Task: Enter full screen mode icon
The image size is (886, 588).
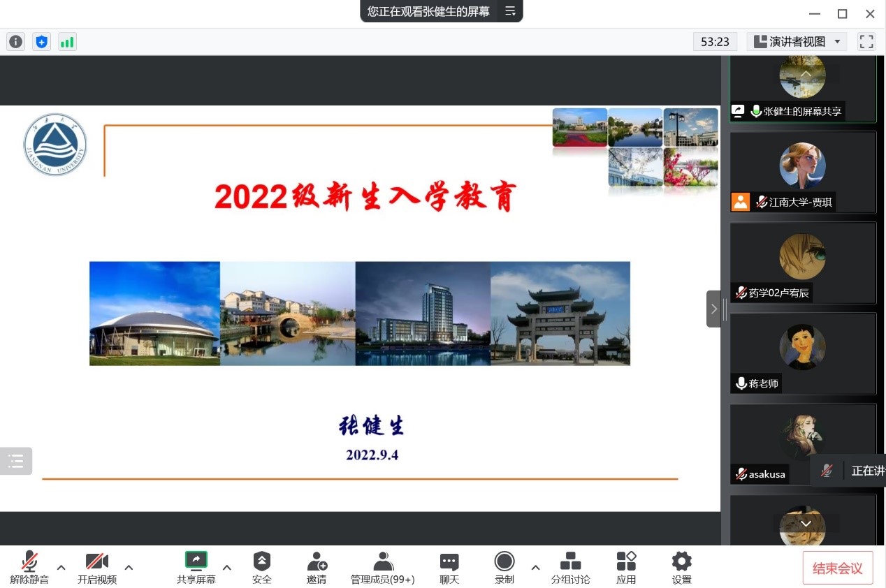Action: point(866,42)
